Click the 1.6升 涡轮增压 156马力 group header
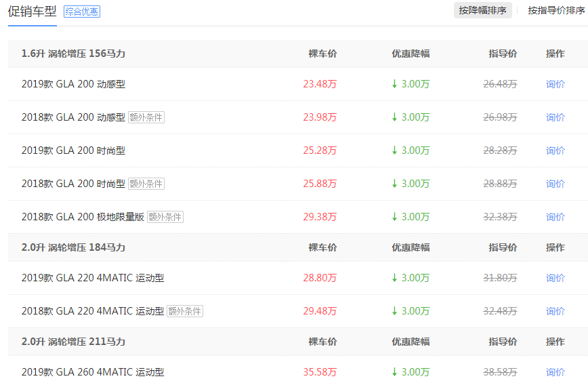Image resolution: width=588 pixels, height=385 pixels. click(x=73, y=54)
